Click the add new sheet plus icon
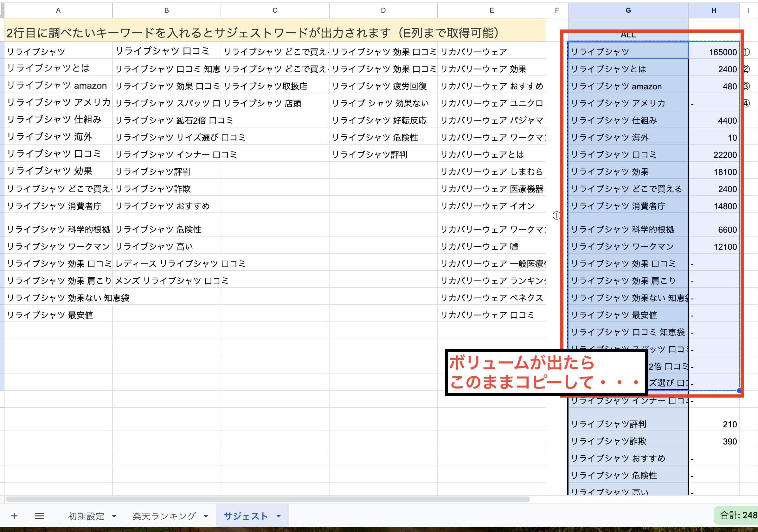 tap(14, 516)
